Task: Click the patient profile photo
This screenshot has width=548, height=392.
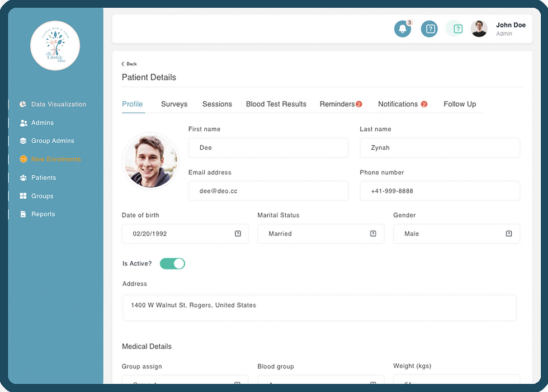Action: click(x=150, y=161)
